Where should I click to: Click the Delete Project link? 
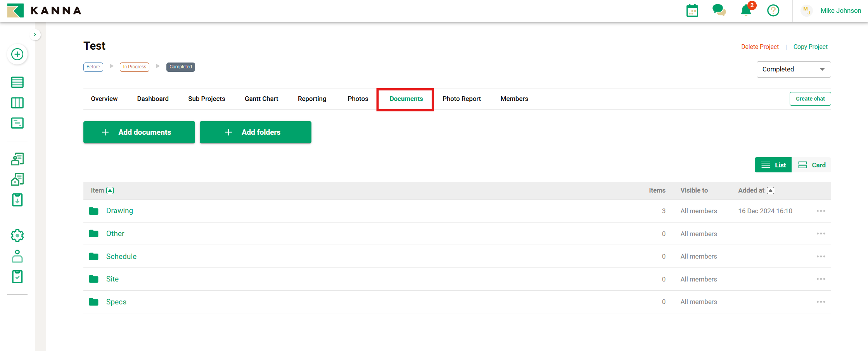[760, 47]
